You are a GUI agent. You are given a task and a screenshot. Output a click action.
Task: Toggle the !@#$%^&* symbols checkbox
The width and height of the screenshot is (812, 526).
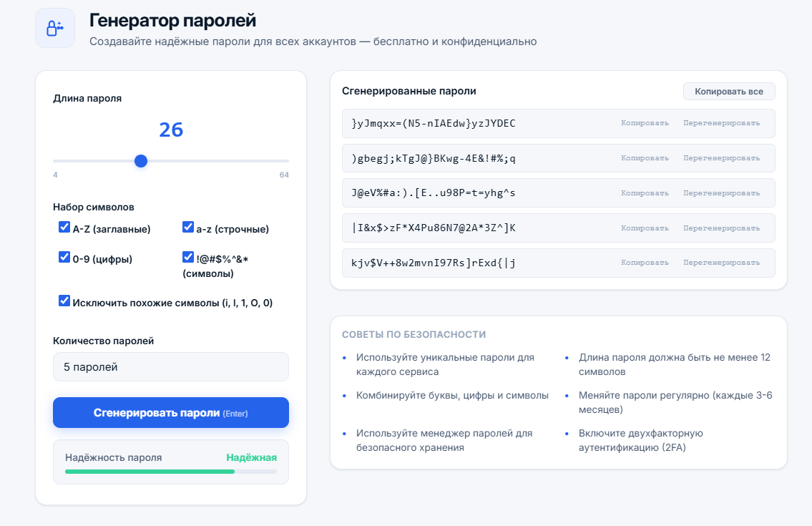(188, 257)
